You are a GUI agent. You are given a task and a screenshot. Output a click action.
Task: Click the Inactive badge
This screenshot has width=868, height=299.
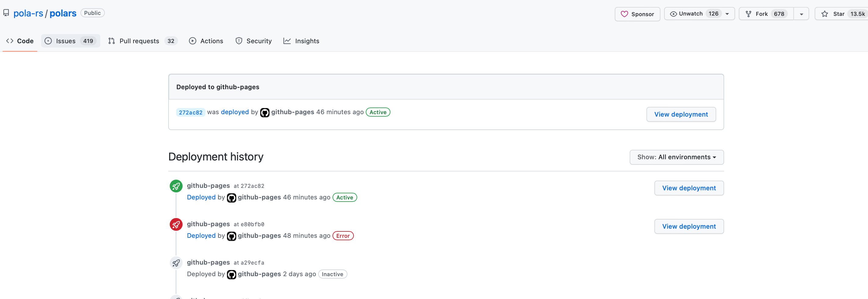[x=332, y=274]
